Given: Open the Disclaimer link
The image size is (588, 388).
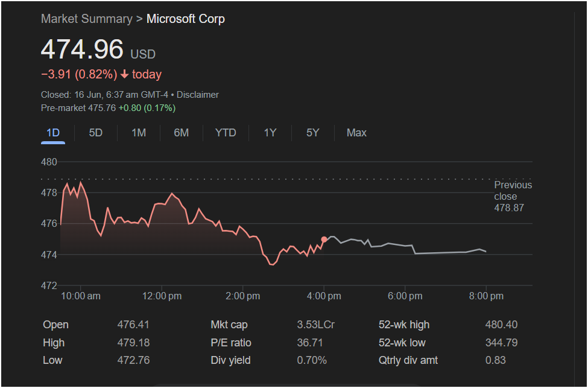Looking at the screenshot, I should 198,95.
